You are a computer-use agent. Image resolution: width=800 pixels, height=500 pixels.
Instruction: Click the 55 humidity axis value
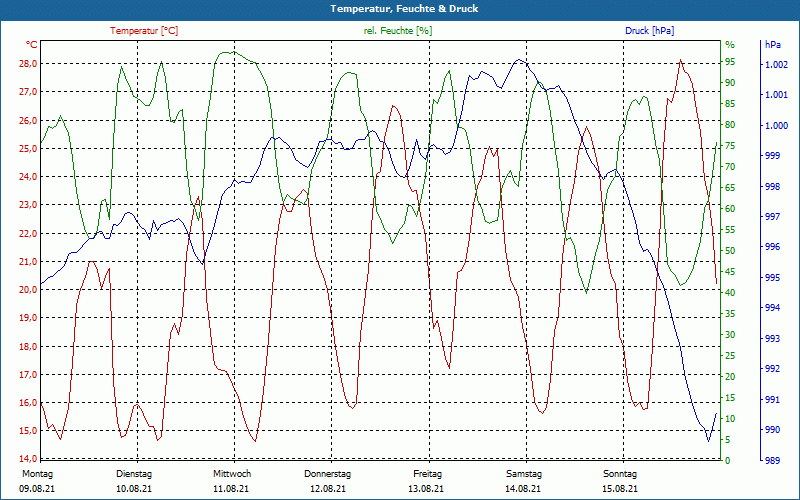click(x=730, y=230)
